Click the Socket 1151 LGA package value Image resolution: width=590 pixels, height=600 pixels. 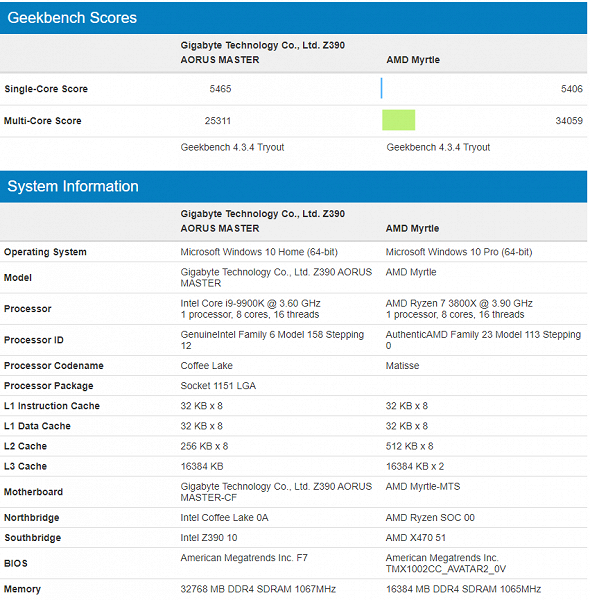(218, 386)
